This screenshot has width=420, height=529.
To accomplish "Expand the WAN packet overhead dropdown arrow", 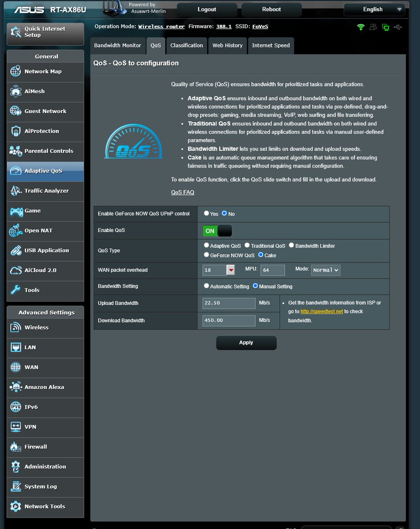I will tap(230, 270).
